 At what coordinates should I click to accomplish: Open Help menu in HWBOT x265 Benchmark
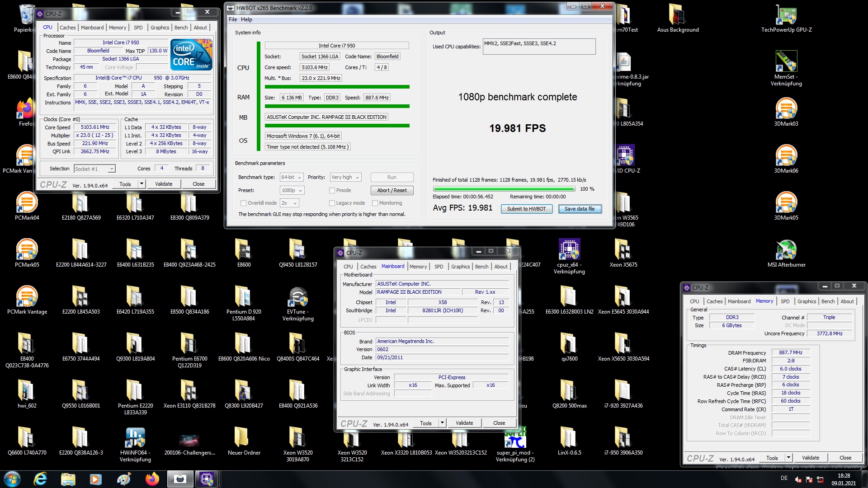(x=246, y=19)
